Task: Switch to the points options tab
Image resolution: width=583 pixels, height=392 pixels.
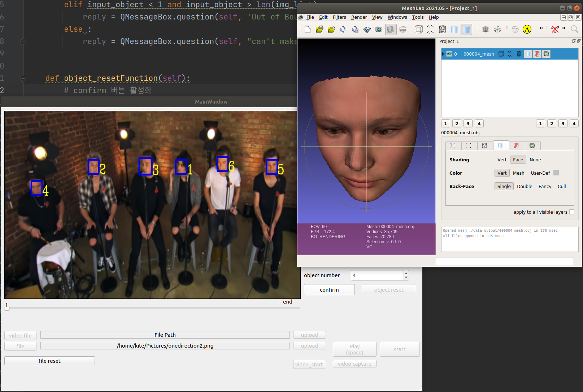Action: click(x=469, y=145)
